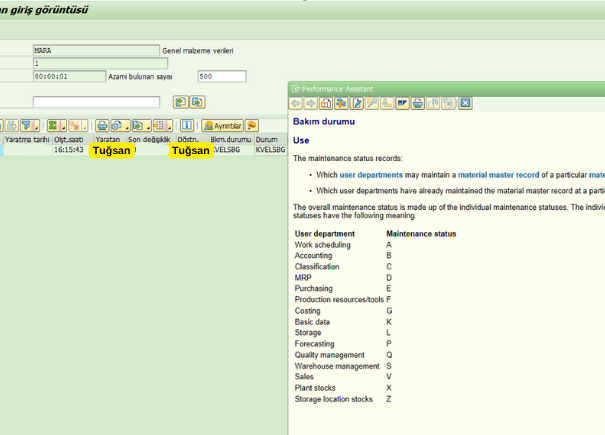
Task: Click the Bkm.durumu column header
Action: click(x=229, y=139)
